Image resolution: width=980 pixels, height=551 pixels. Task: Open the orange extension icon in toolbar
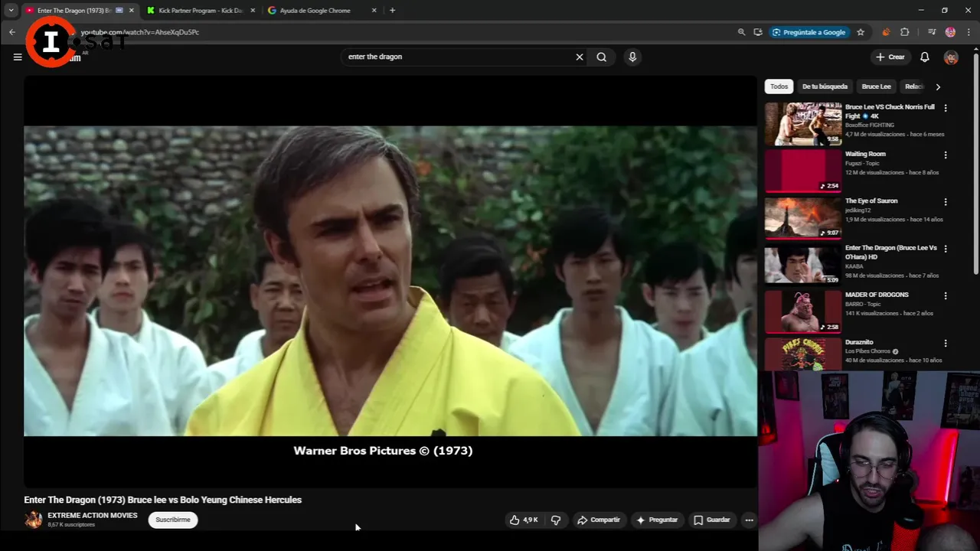(886, 32)
